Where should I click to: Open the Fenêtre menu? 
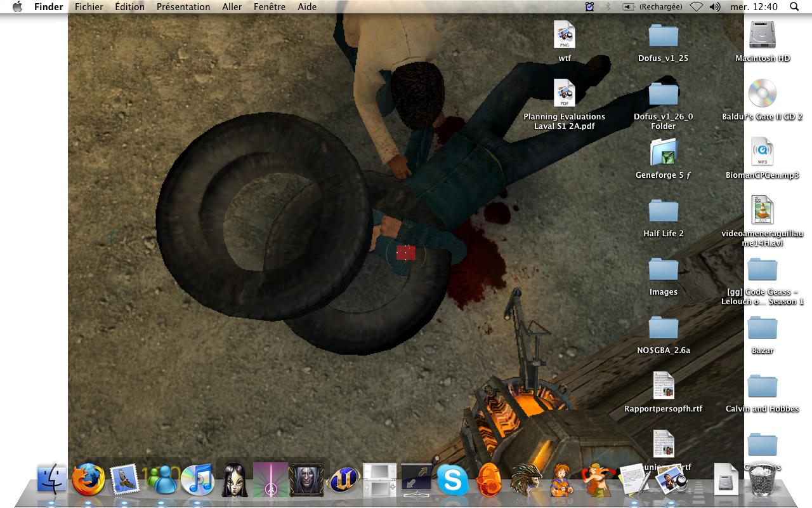pos(270,7)
